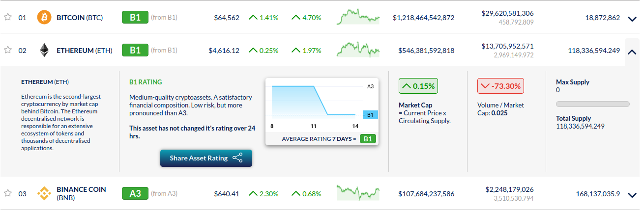The width and height of the screenshot is (644, 211).
Task: Expand the Bitcoin row details chevron
Action: pyautogui.click(x=632, y=19)
